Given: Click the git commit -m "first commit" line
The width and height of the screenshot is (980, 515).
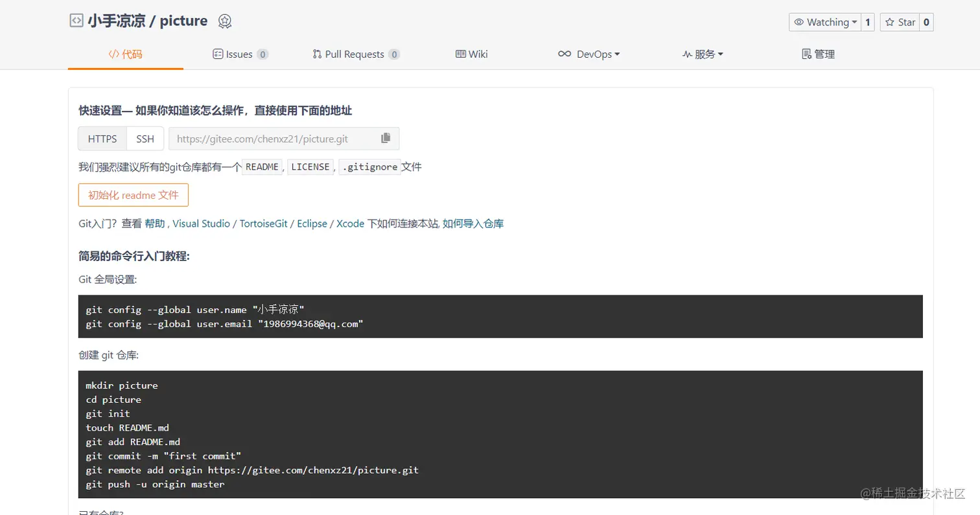Looking at the screenshot, I should coord(163,456).
